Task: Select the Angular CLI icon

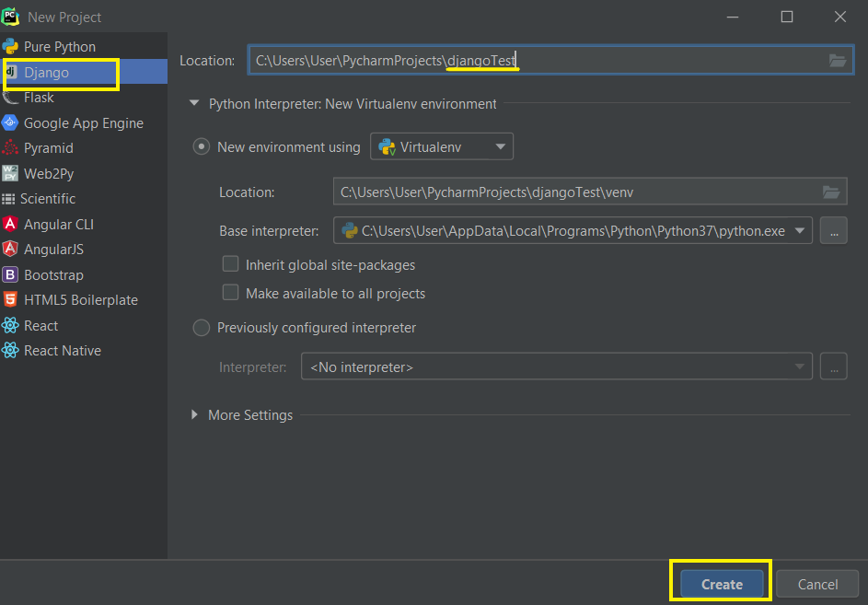Action: point(10,224)
